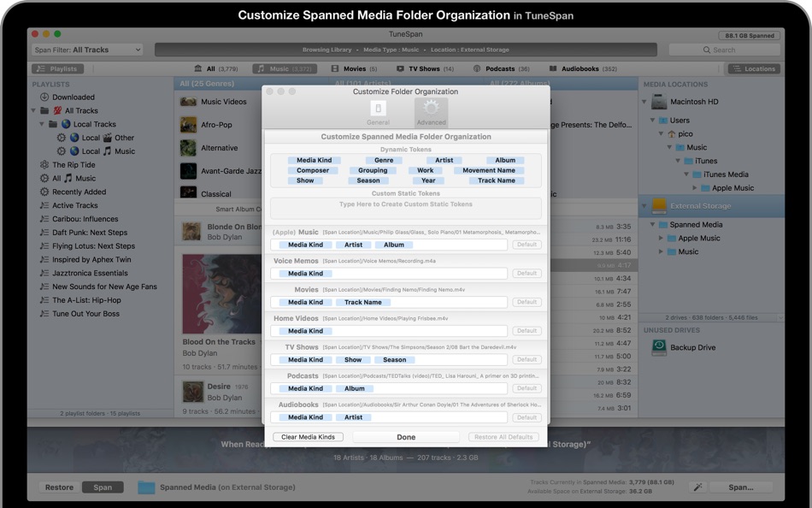812x508 pixels.
Task: Open the General preferences tab icon
Action: pos(378,110)
